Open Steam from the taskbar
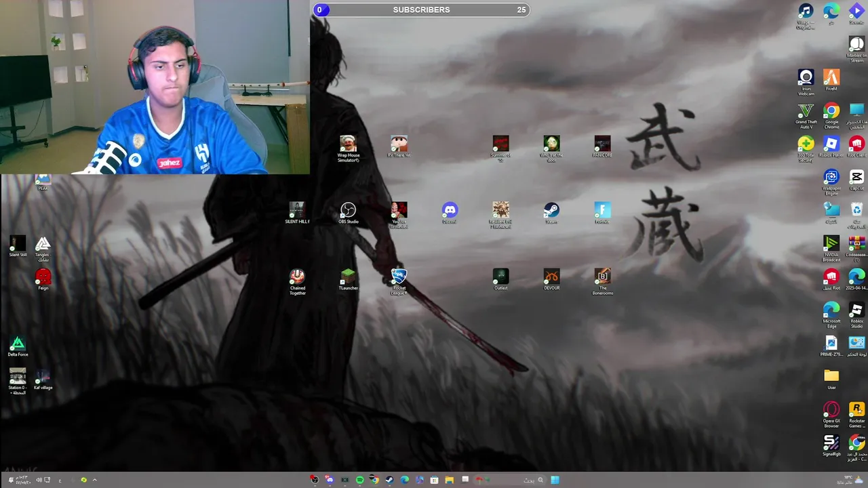The width and height of the screenshot is (868, 488). (x=389, y=480)
